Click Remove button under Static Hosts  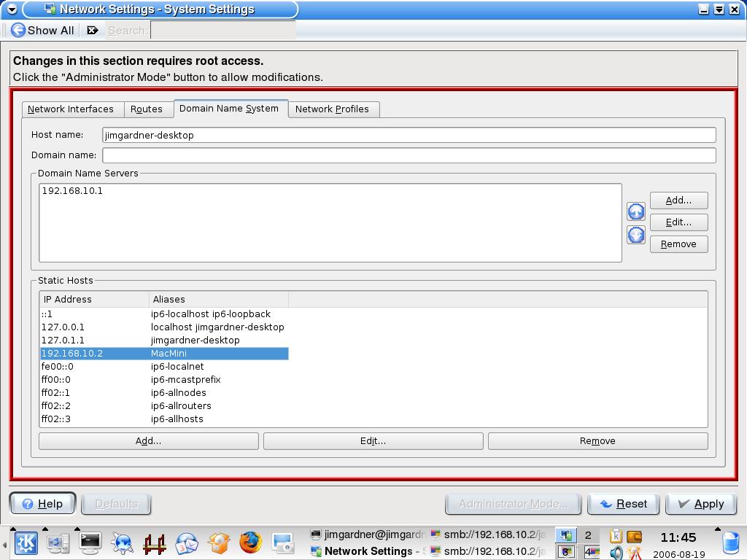coord(597,440)
